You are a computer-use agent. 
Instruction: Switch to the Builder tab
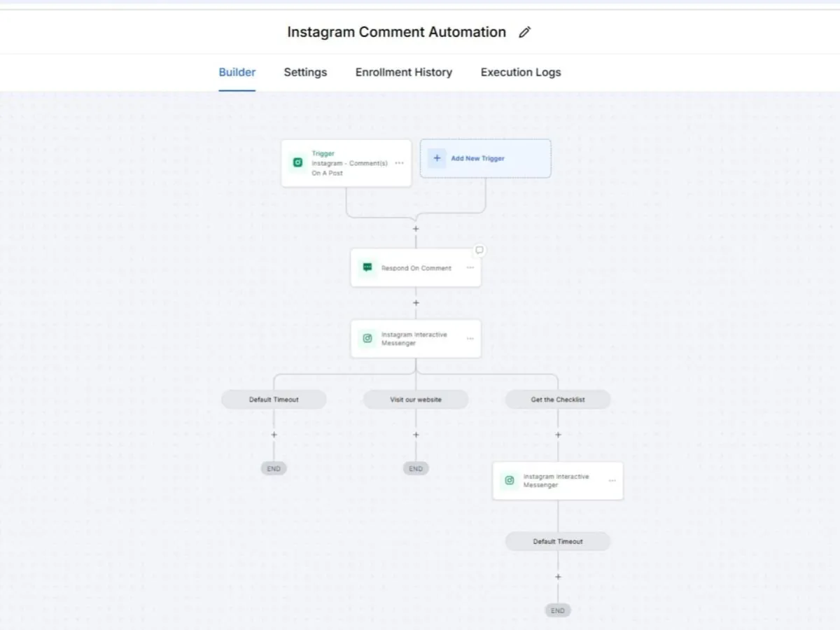coord(237,72)
